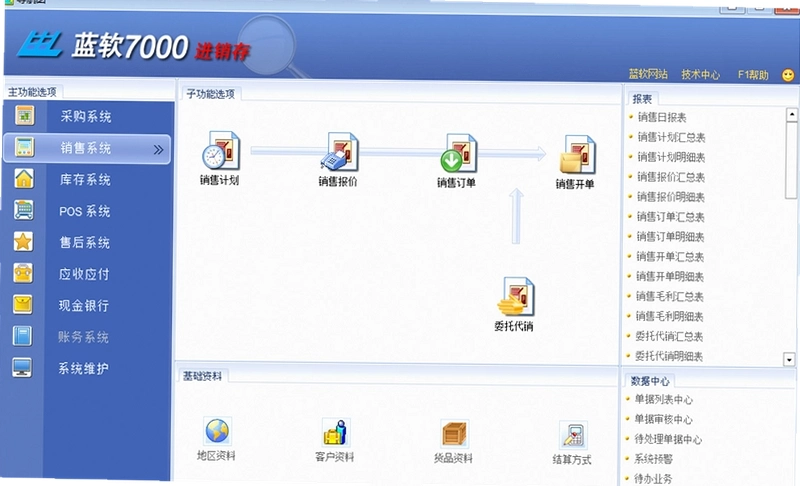Select the 数据中心 tab

click(x=649, y=381)
